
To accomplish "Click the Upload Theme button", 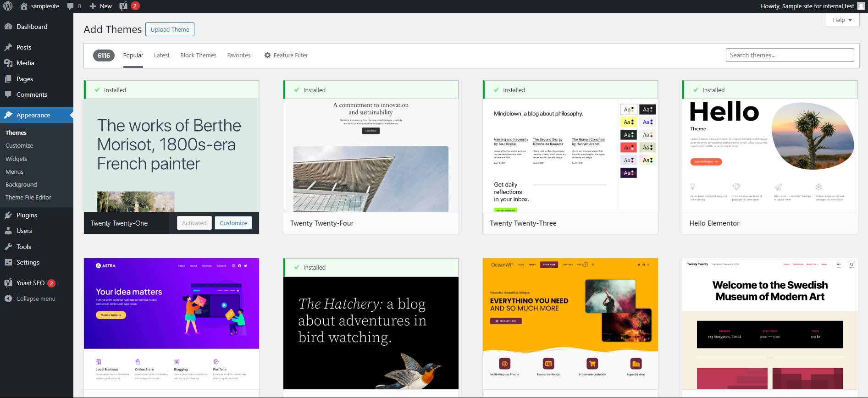I will point(170,29).
